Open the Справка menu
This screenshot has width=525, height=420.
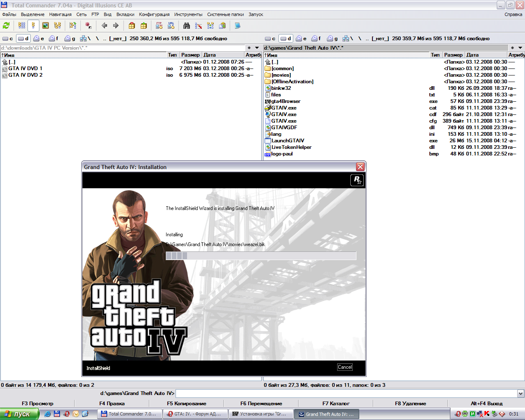513,14
